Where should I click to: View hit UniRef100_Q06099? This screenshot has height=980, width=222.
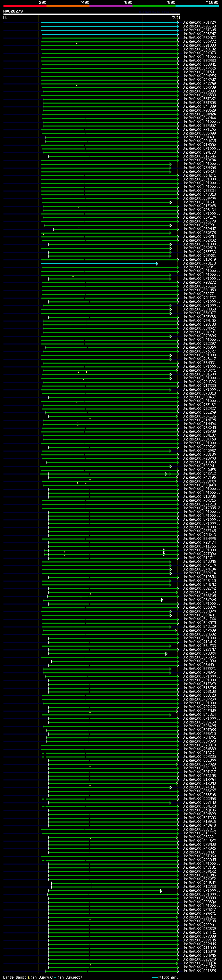(199, 133)
